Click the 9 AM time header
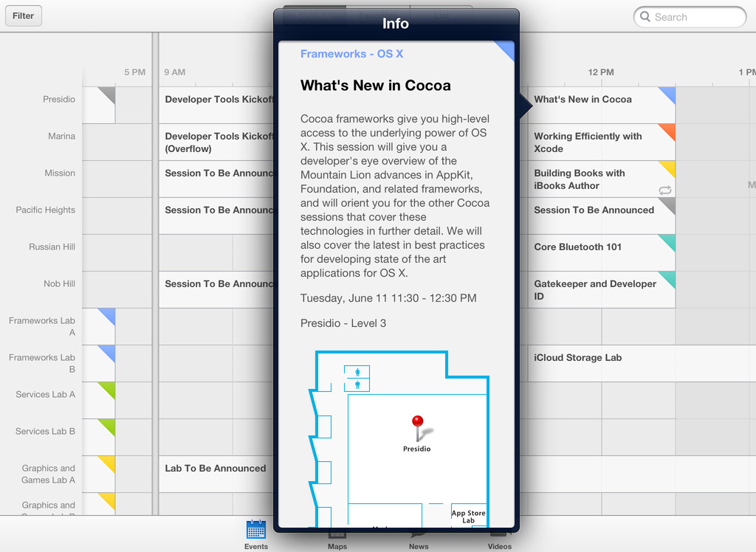 [x=174, y=72]
